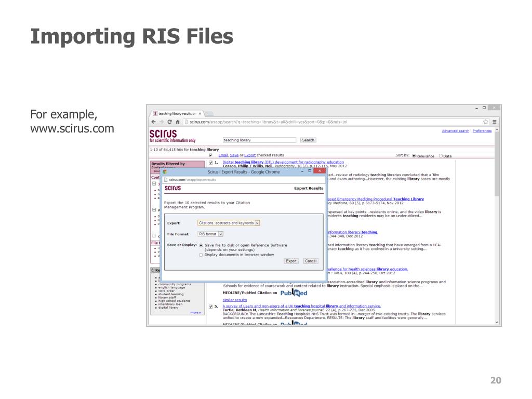Click the PubMed logo above similar results
The image size is (532, 399).
(x=294, y=293)
